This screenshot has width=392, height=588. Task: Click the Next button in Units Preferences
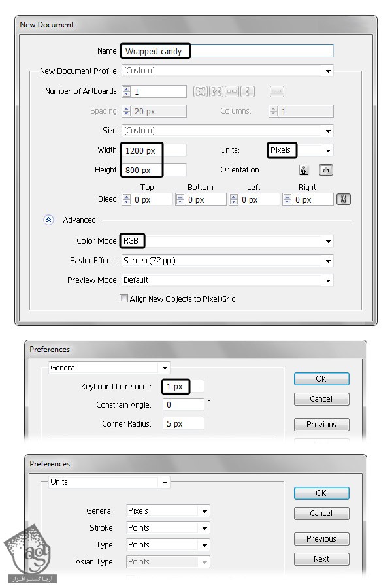(321, 559)
